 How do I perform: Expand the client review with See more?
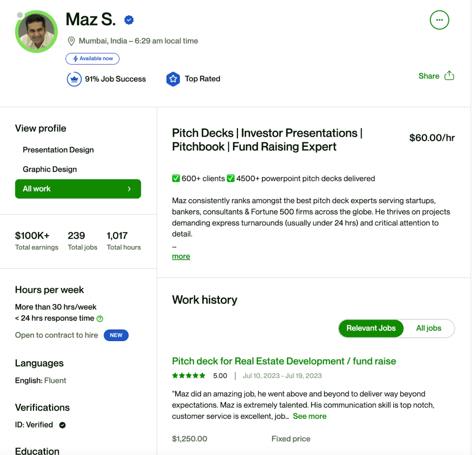point(310,416)
